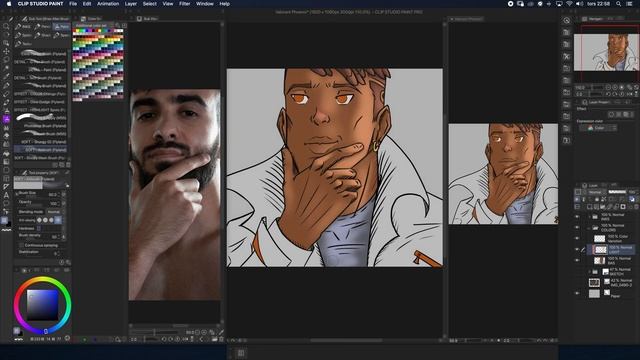640x360 pixels.
Task: Toggle visibility of the INKS folder
Action: click(577, 217)
